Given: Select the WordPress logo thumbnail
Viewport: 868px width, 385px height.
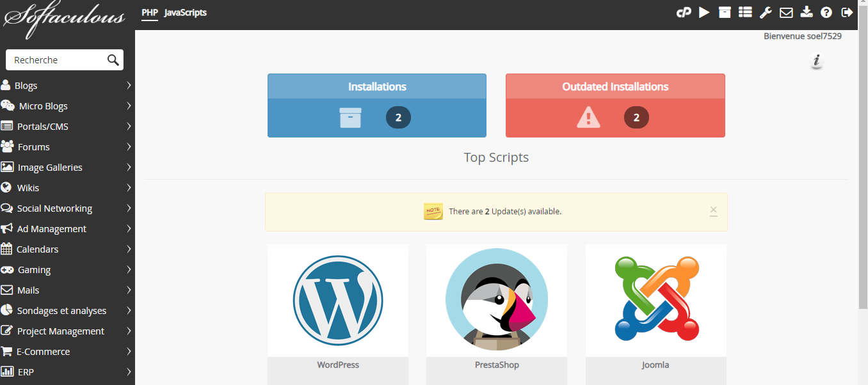Looking at the screenshot, I should 338,301.
